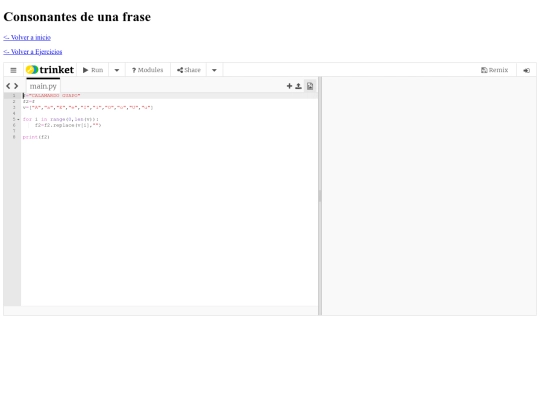The width and height of the screenshot is (540, 405).
Task: Click code line 1 with the string
Action: click(x=52, y=95)
